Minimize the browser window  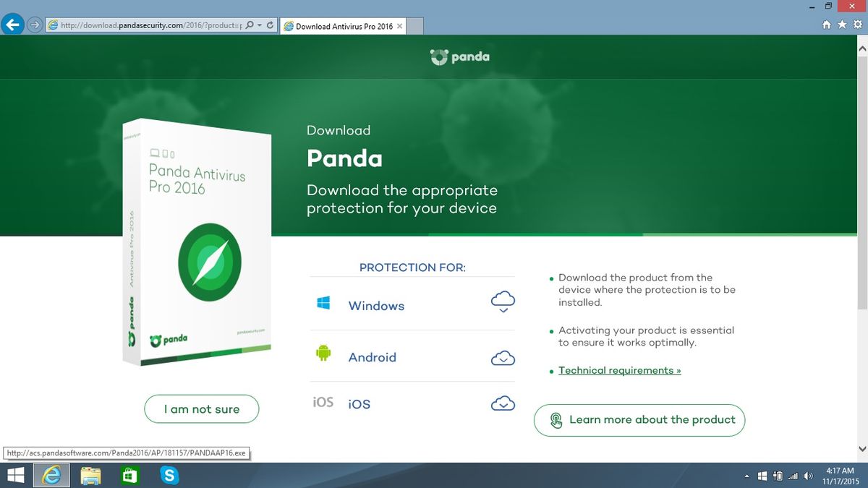pyautogui.click(x=812, y=6)
